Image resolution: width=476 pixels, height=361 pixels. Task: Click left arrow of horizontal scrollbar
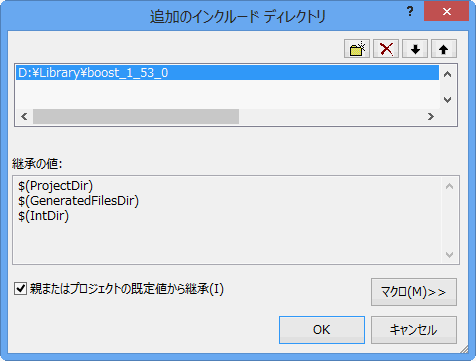coord(24,116)
